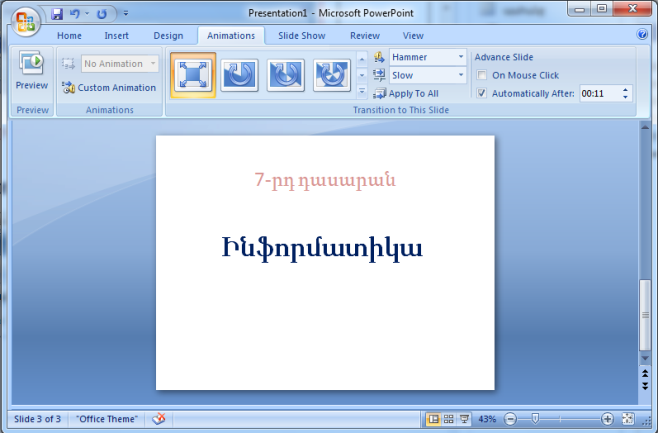The image size is (658, 433).
Task: Increase the Automatically After time
Action: tap(625, 90)
